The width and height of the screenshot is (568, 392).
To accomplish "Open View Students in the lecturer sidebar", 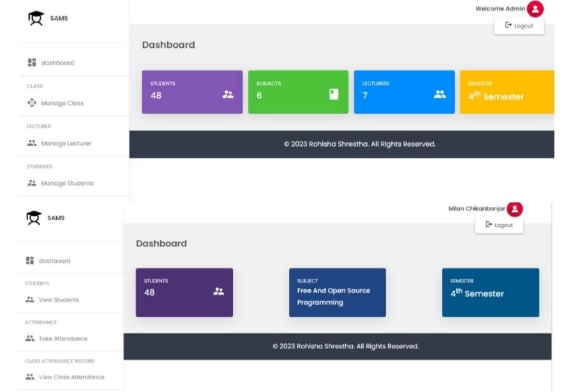I will point(59,299).
